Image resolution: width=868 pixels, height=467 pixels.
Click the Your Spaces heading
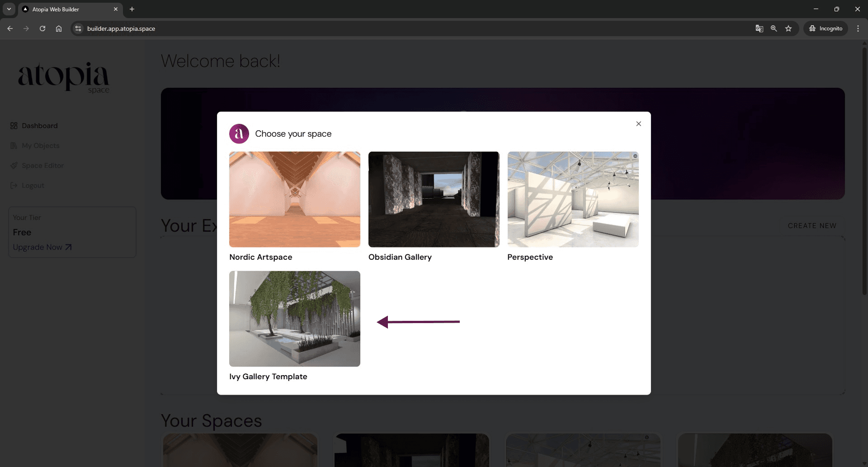[x=212, y=420]
